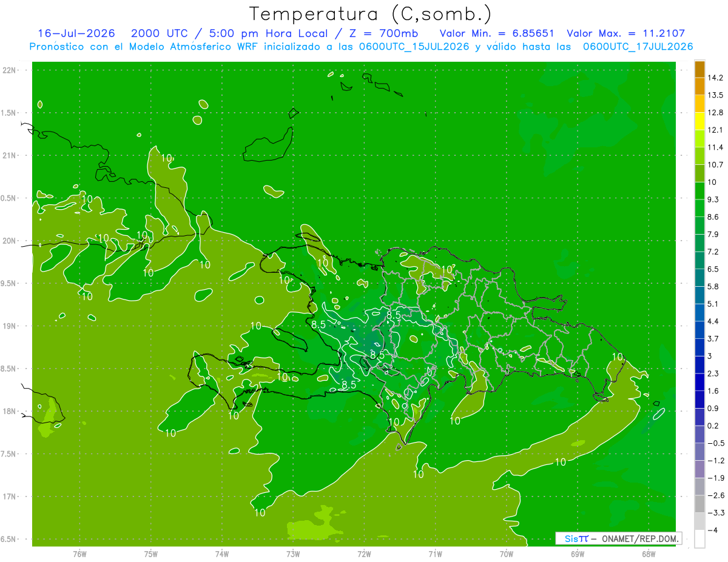
Task: Click the "76W" longitude label
Action: pos(79,554)
